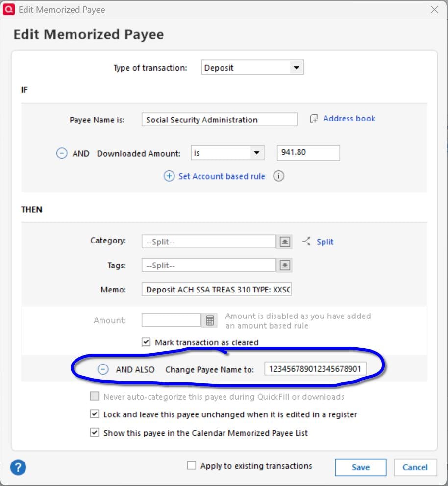Open the Category list picker button
Image resolution: width=448 pixels, height=486 pixels.
(285, 242)
